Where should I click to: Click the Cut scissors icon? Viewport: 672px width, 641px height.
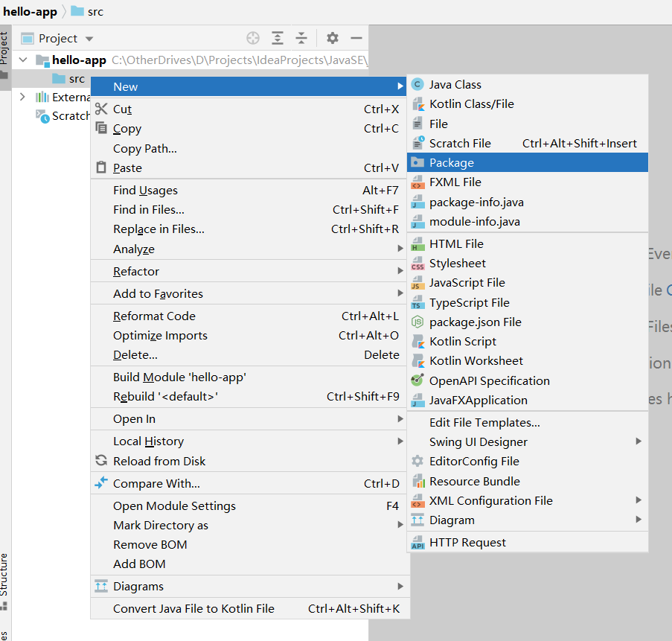101,109
